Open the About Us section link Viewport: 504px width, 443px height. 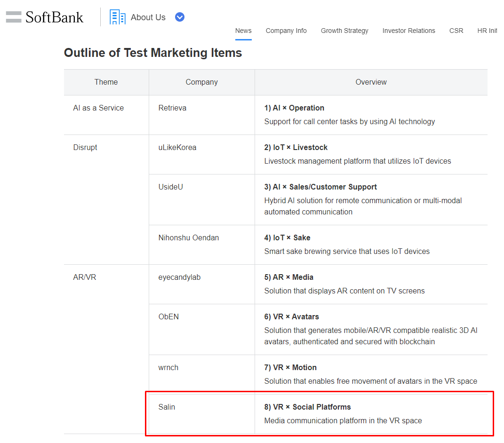pyautogui.click(x=148, y=17)
